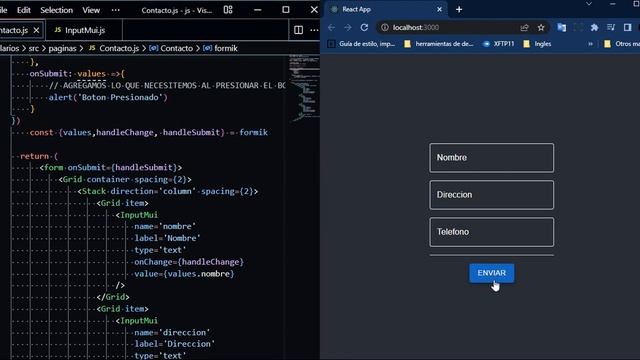Toggle the browser side panel
The image size is (640, 360).
pos(627,27)
